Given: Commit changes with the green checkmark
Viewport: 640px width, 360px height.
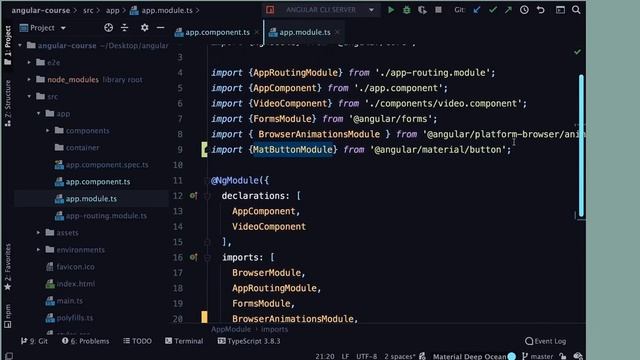Looking at the screenshot, I should pyautogui.click(x=493, y=9).
